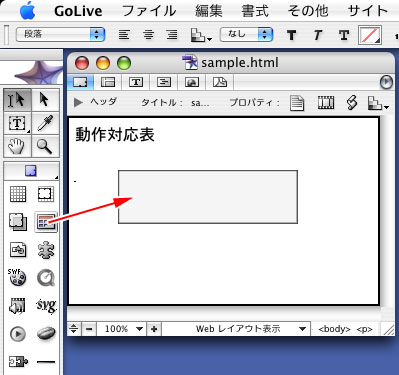
Task: Click the RealMedia film-and-speaker object icon
Action: [x=18, y=305]
